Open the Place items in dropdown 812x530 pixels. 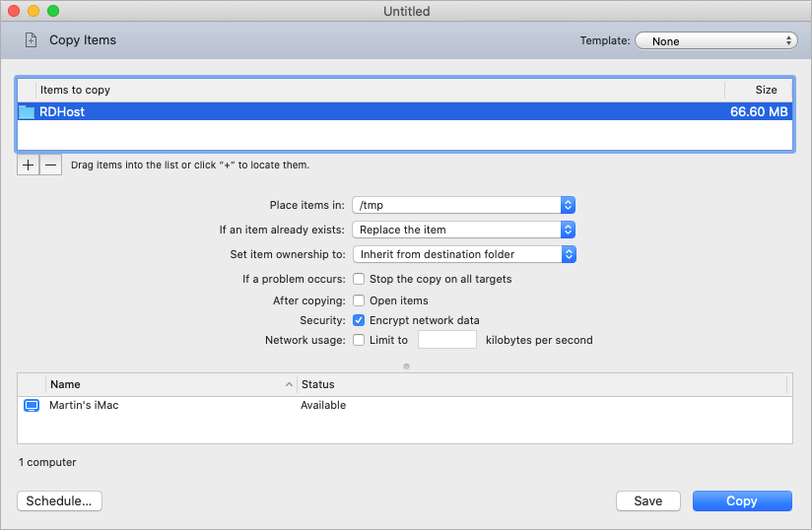coord(463,205)
